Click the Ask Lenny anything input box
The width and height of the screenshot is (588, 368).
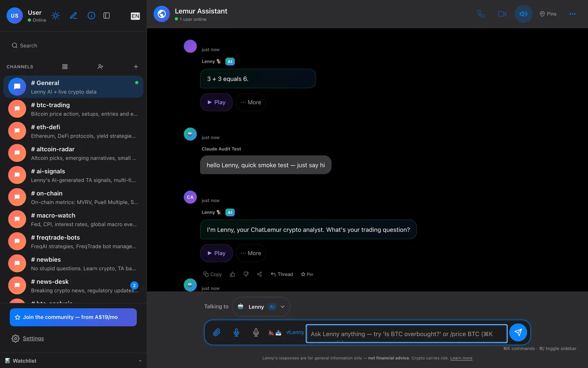coord(407,334)
